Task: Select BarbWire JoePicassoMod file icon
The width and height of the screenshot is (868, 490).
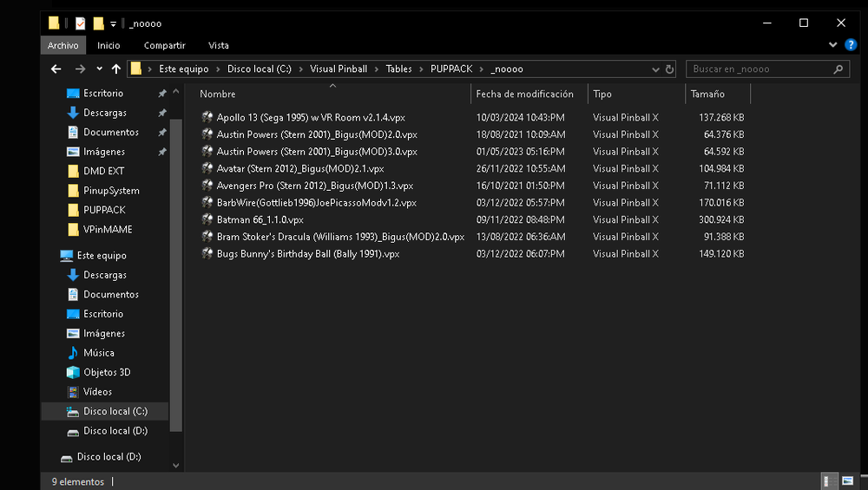Action: 207,202
